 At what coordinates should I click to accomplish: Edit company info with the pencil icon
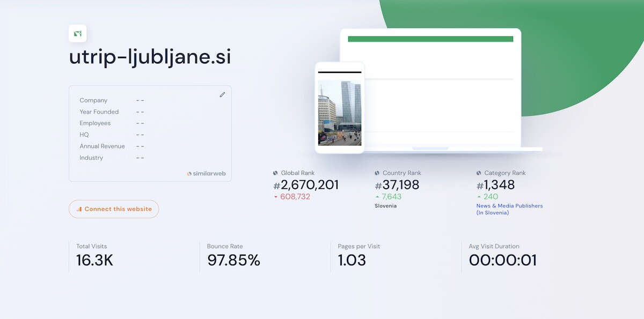coord(222,94)
